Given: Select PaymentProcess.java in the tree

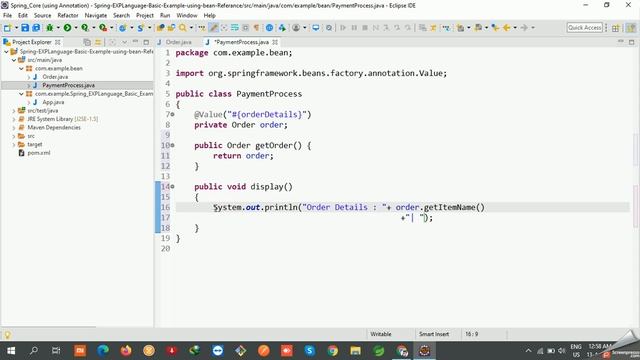Looking at the screenshot, I should point(68,85).
